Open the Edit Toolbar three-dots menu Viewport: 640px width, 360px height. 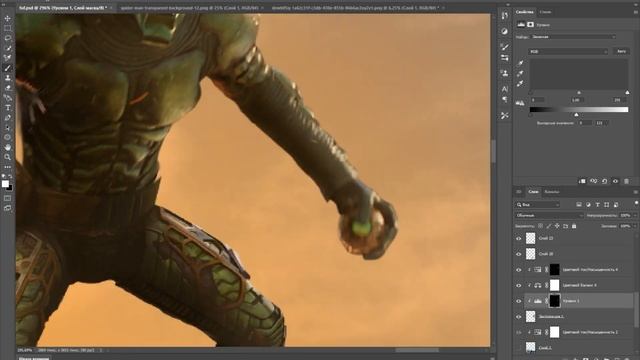point(7,167)
